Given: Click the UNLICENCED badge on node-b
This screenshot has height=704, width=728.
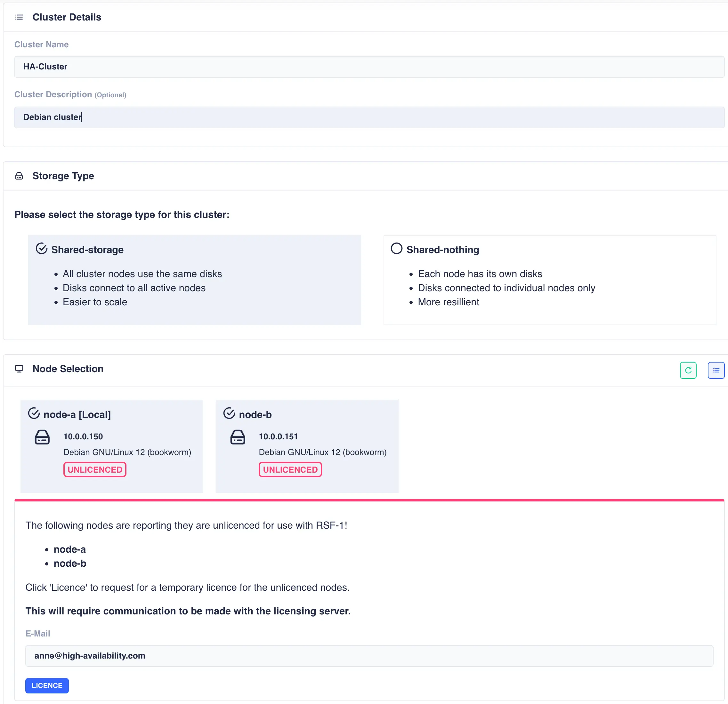Looking at the screenshot, I should coord(290,469).
